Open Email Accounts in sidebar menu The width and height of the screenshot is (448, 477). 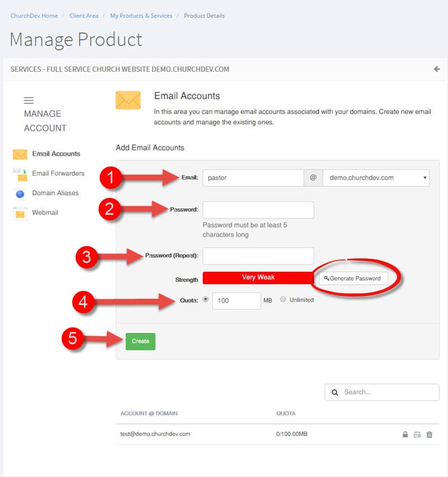point(56,154)
